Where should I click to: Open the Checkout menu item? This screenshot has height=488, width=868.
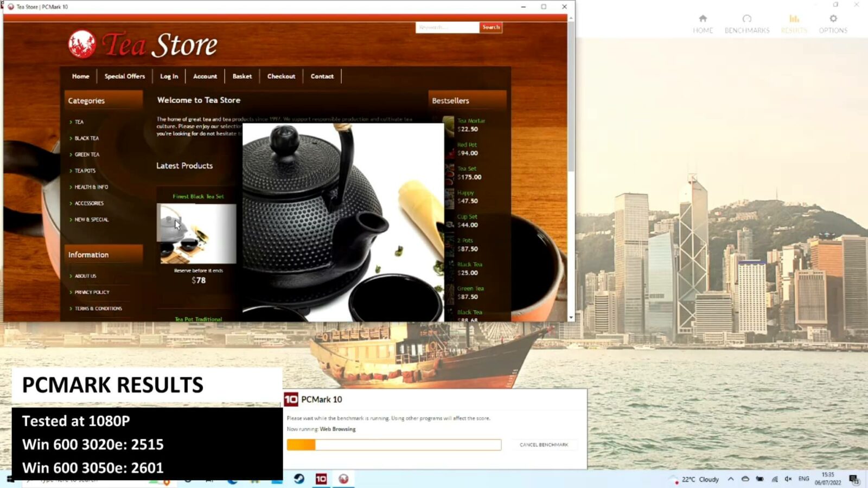[281, 76]
